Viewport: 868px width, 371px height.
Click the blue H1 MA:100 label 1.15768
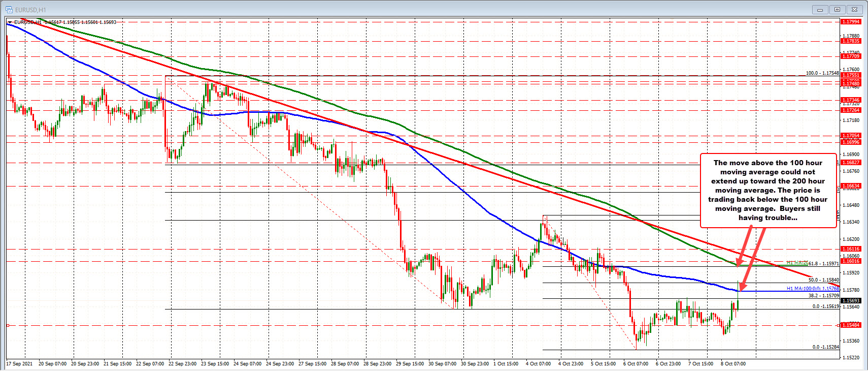coord(813,289)
